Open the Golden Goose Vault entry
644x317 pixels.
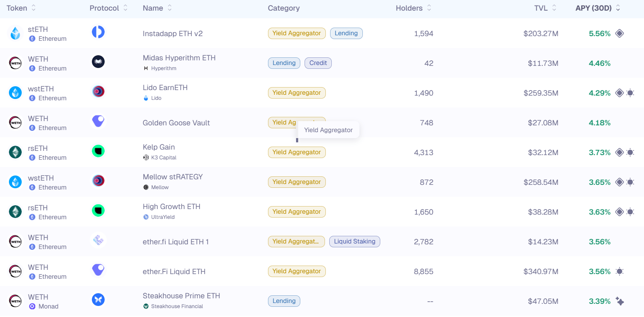177,123
